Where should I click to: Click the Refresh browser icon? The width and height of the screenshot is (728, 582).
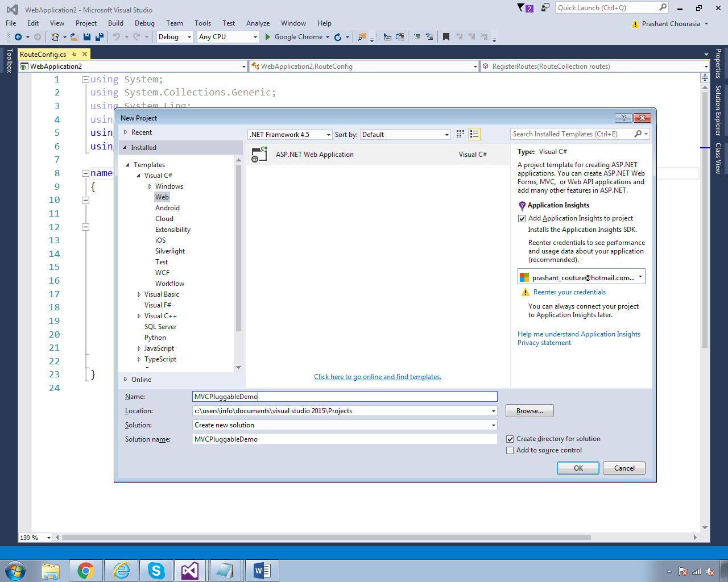pyautogui.click(x=338, y=37)
